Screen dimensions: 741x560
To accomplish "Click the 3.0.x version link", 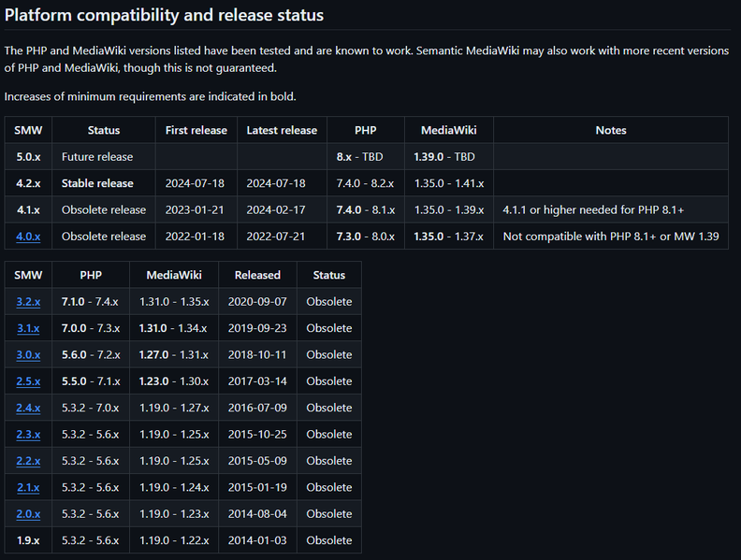I will coord(28,354).
